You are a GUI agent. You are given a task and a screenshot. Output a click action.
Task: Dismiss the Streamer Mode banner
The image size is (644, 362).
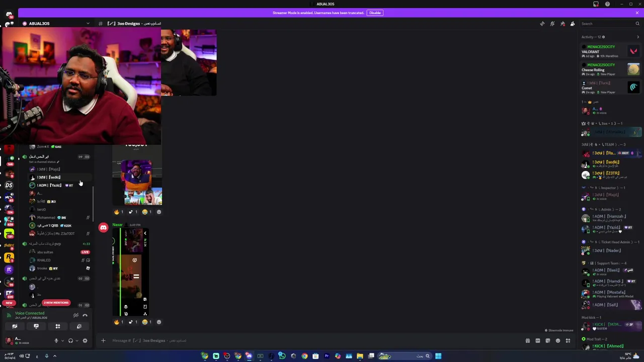point(637,13)
